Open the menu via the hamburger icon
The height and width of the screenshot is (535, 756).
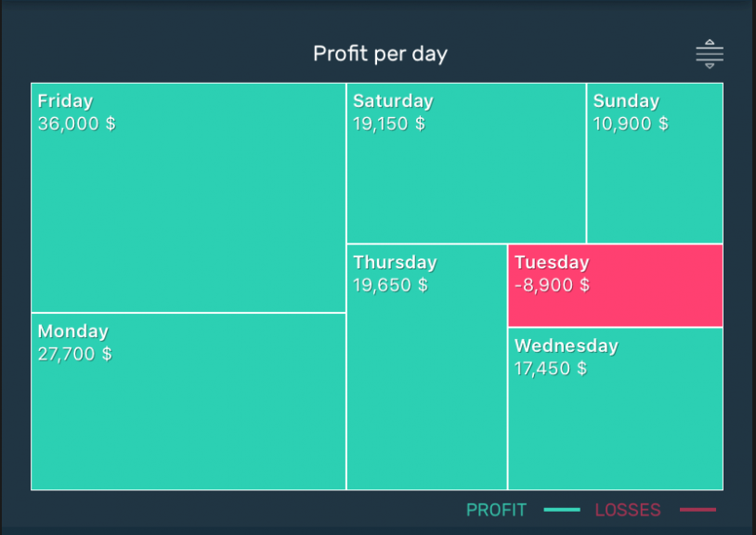point(709,53)
